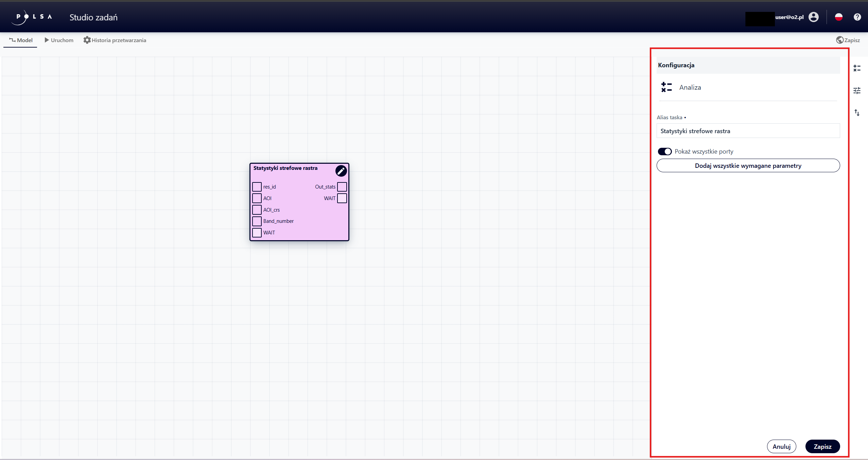Click Dodaj wszystkie wymagane parametry button
The image size is (868, 460).
[748, 166]
